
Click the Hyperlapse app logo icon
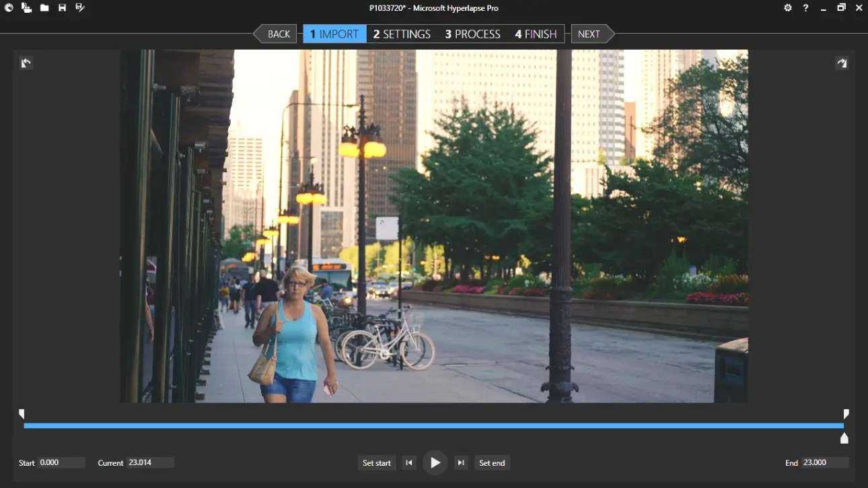point(9,8)
